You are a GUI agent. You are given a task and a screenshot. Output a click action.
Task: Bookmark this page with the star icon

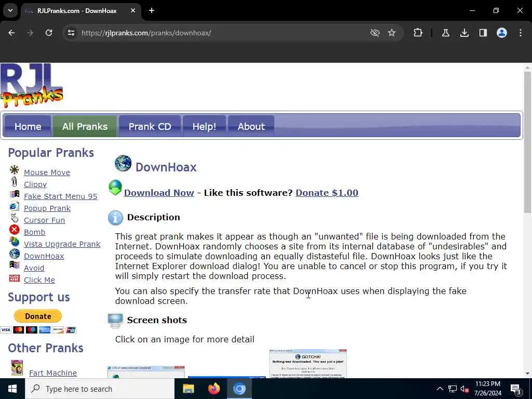click(x=392, y=33)
